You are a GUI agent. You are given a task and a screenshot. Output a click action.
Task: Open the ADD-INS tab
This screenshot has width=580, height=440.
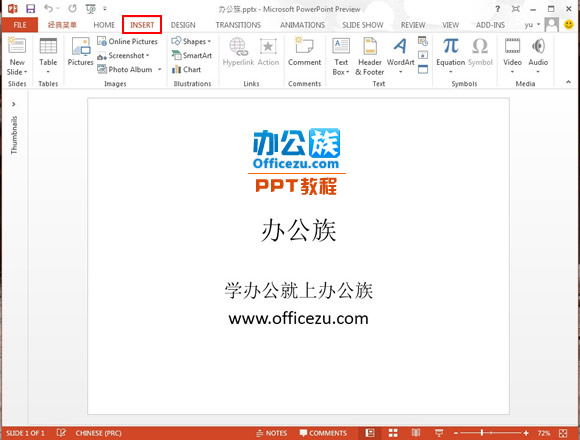tap(490, 25)
